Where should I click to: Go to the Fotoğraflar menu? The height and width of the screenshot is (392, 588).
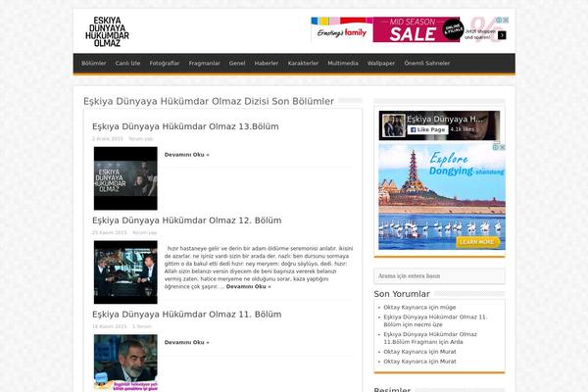tap(165, 64)
